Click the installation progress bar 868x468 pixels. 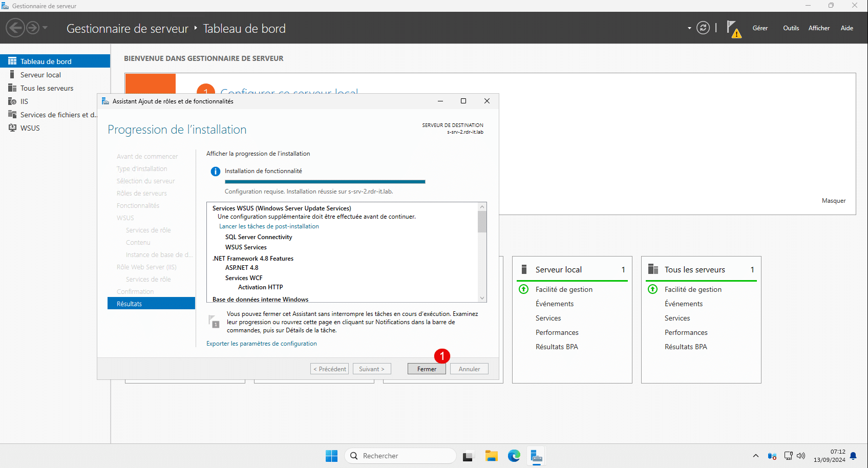point(325,182)
